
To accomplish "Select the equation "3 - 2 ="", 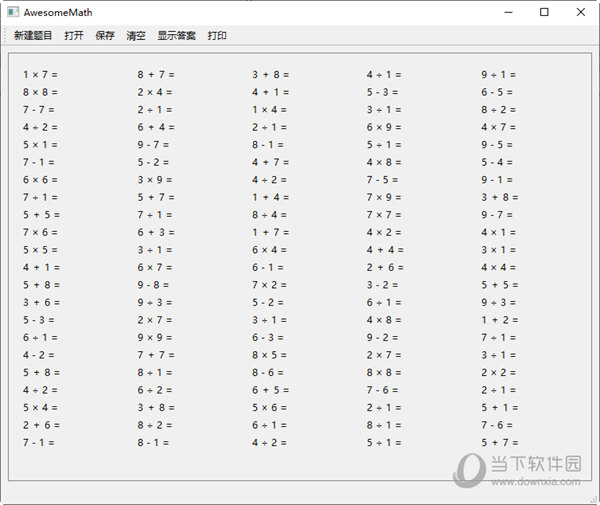I will [x=382, y=285].
